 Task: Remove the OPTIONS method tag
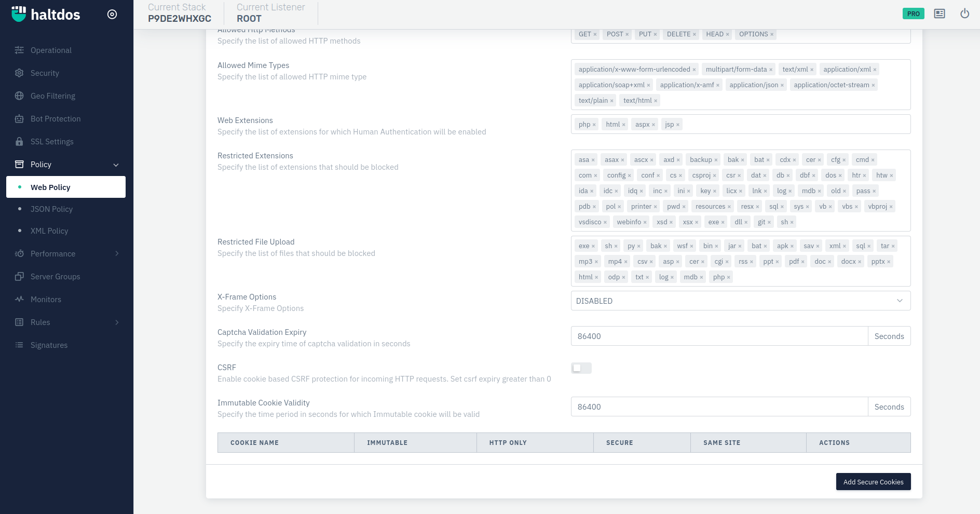point(772,35)
